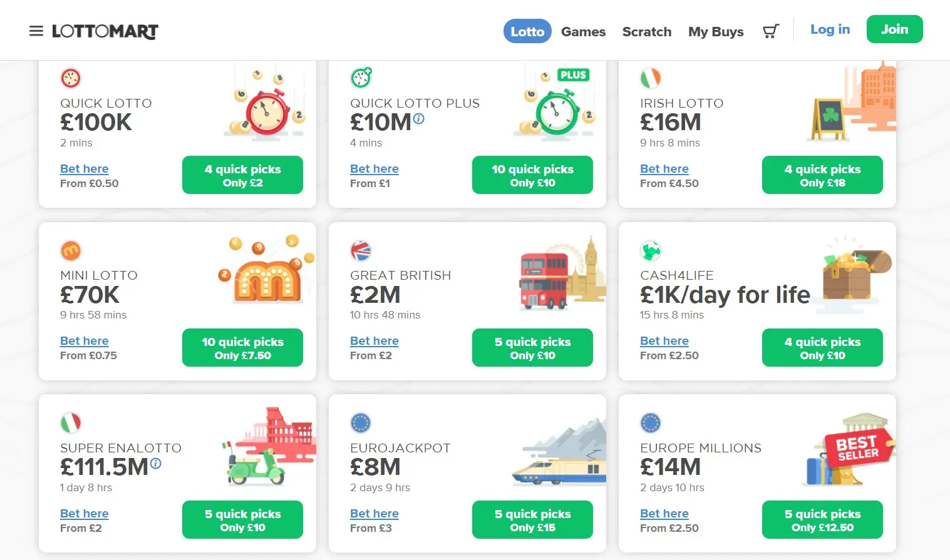Click the Irish flag icon on Irish Lotto
Viewport: 950px width, 560px height.
[x=651, y=78]
